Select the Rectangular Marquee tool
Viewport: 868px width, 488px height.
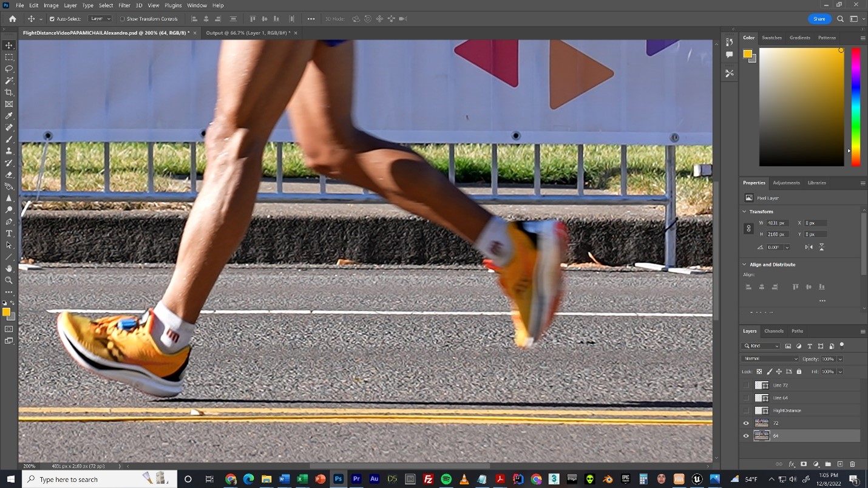(9, 57)
